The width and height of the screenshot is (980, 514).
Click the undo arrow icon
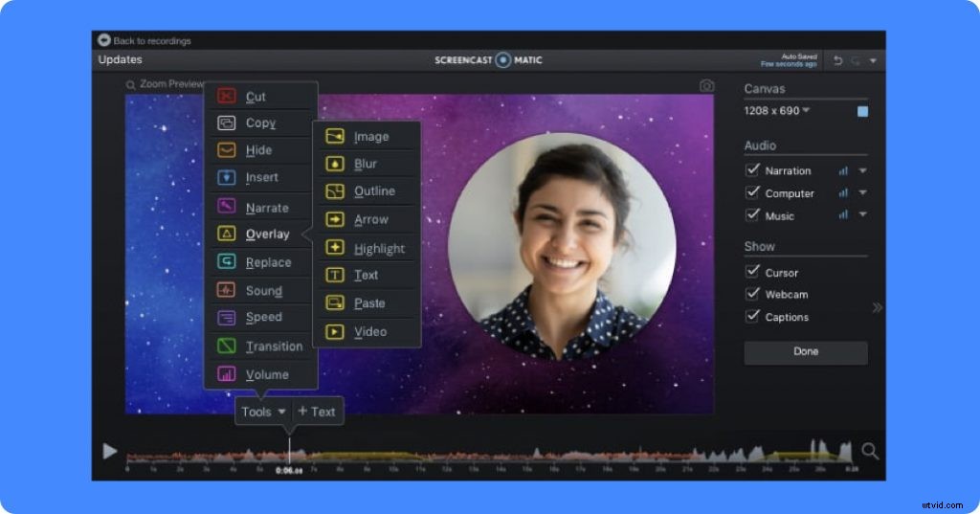point(838,60)
